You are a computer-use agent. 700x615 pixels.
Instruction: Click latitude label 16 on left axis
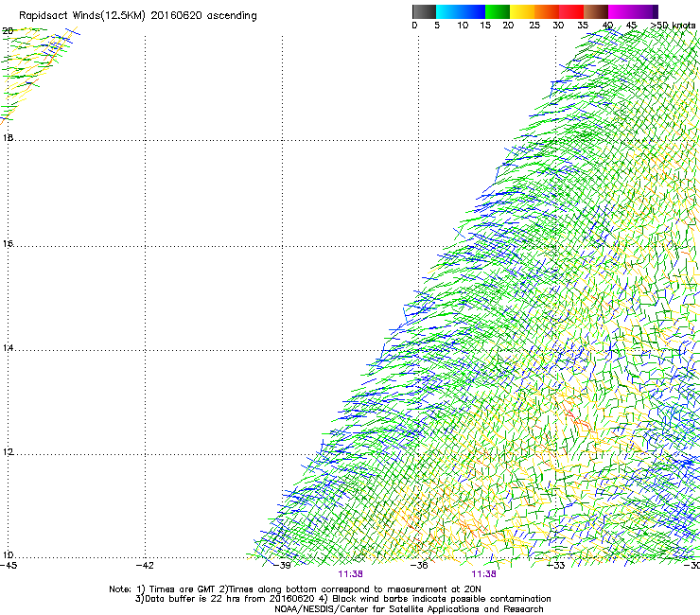coord(8,244)
